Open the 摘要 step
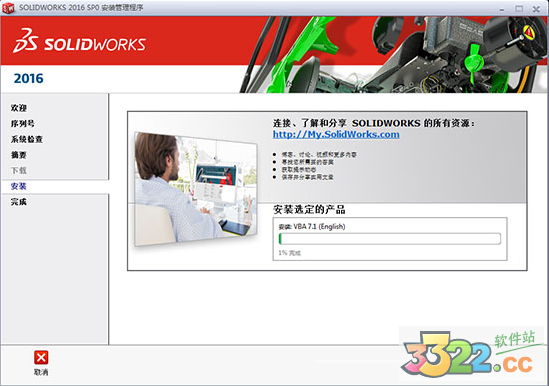This screenshot has width=549, height=386. coord(19,155)
